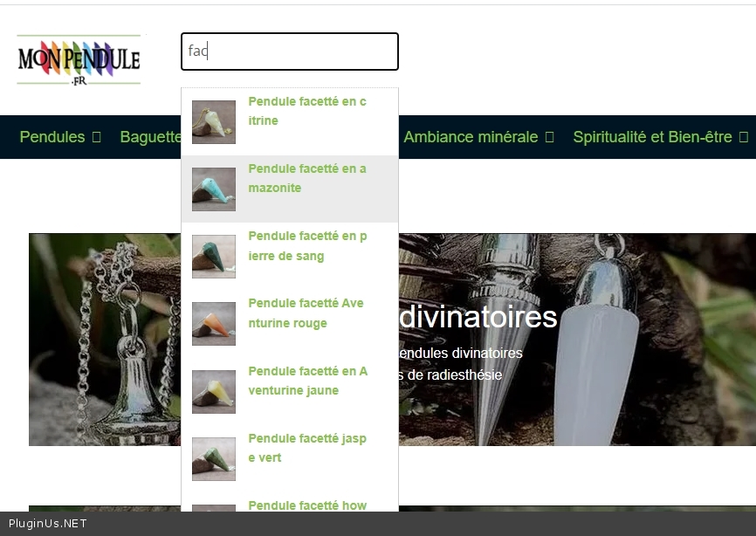The width and height of the screenshot is (756, 536).
Task: Click the pierre de sang pendulum thumbnail
Action: point(214,257)
